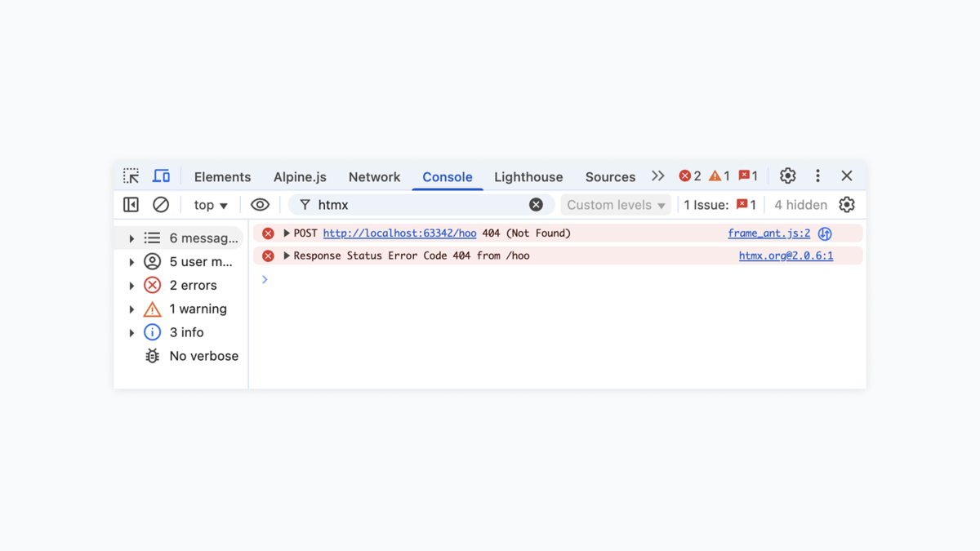Image resolution: width=980 pixels, height=551 pixels.
Task: Open the Custom levels dropdown
Action: coord(616,205)
